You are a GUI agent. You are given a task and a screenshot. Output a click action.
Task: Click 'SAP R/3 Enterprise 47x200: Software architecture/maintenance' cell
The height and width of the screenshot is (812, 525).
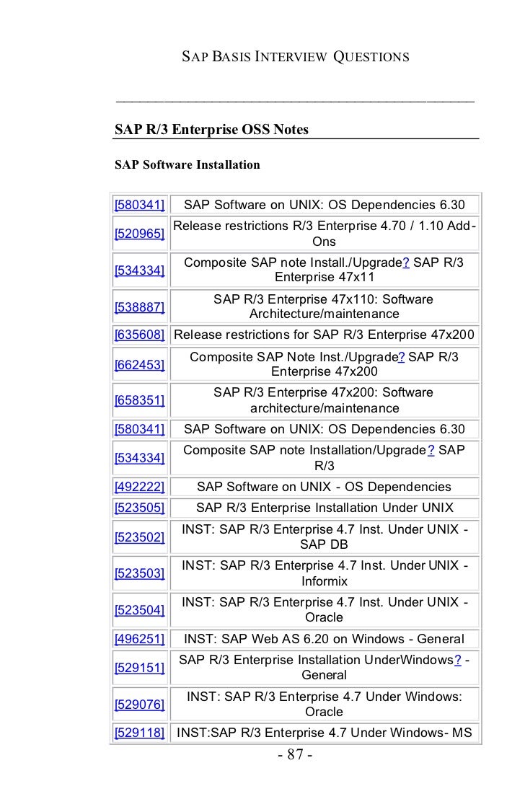click(x=324, y=400)
